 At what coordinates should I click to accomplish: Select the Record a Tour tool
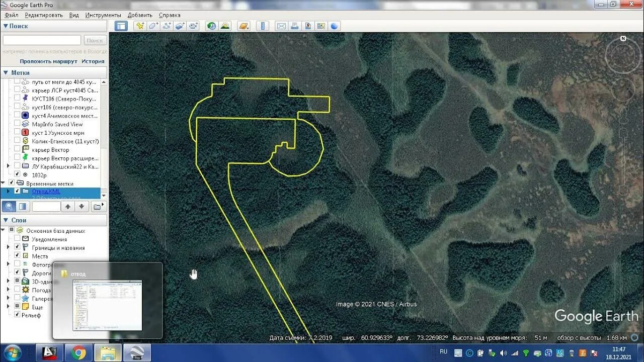click(193, 26)
